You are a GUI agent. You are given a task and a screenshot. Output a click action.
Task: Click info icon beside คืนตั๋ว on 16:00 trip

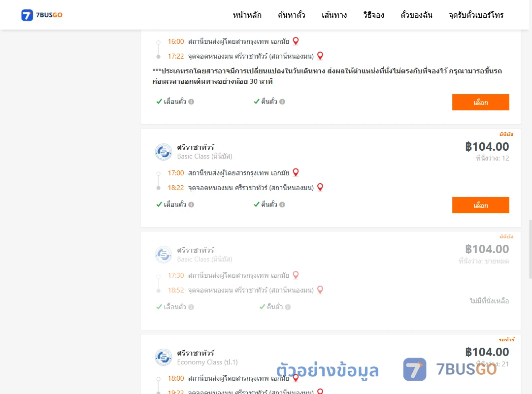click(282, 101)
